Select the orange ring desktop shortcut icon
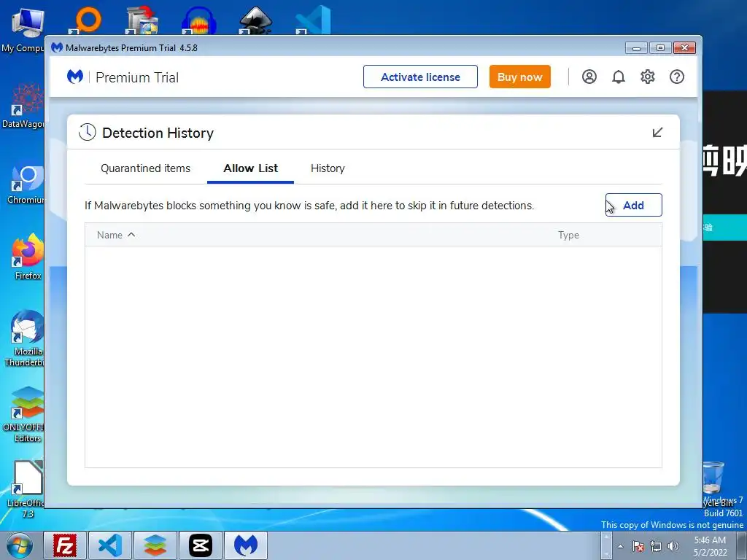 tap(86, 21)
